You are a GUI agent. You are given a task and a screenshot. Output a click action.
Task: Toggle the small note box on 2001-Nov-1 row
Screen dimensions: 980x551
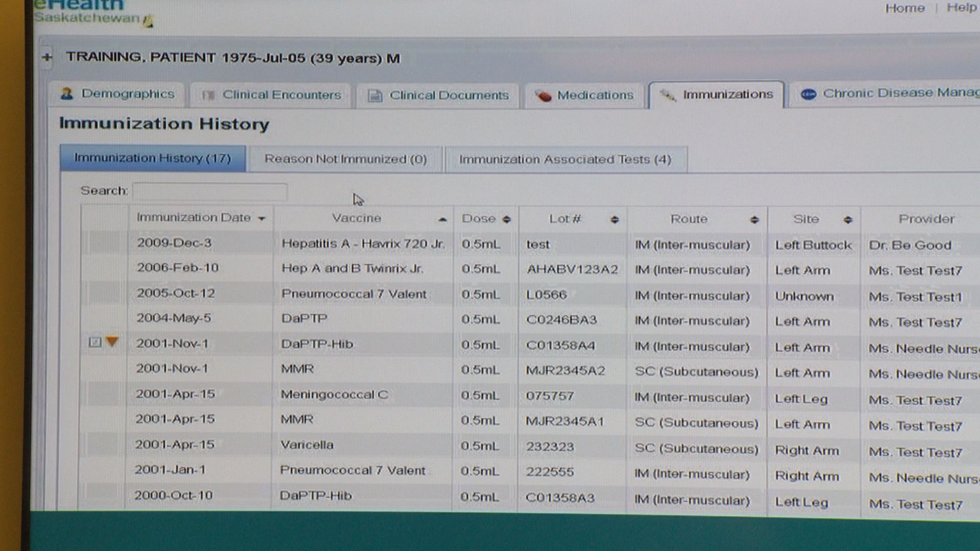(x=95, y=342)
